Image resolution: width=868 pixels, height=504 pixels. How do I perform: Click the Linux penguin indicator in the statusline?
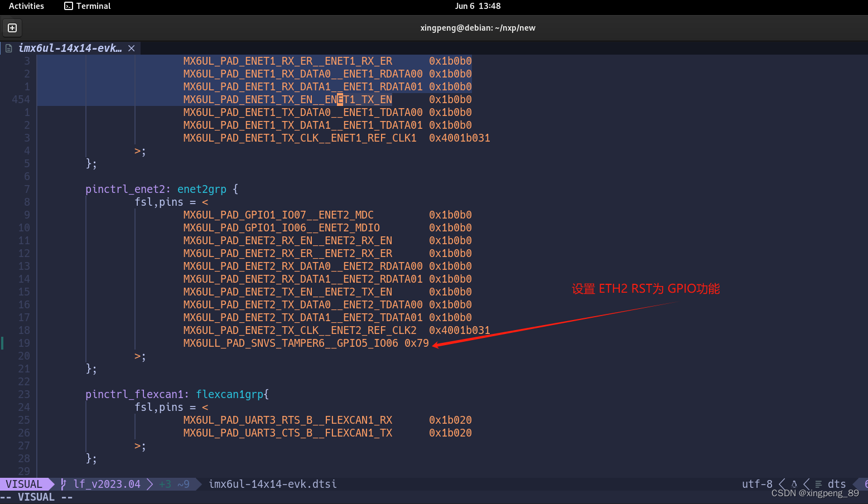tap(794, 484)
